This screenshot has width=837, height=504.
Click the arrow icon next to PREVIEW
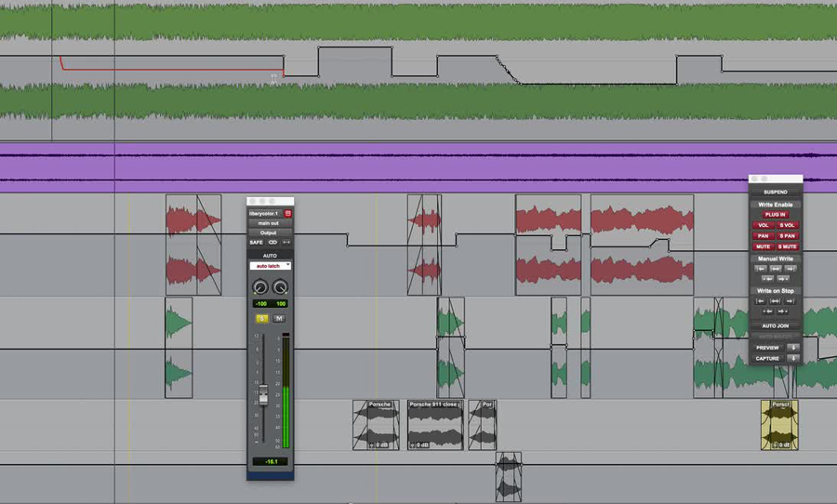[792, 347]
